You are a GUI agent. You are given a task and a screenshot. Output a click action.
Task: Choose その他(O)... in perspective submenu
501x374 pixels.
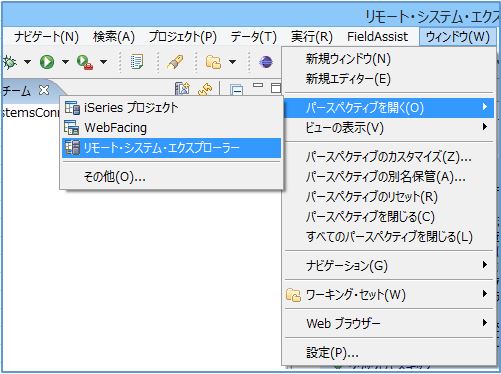171,177
